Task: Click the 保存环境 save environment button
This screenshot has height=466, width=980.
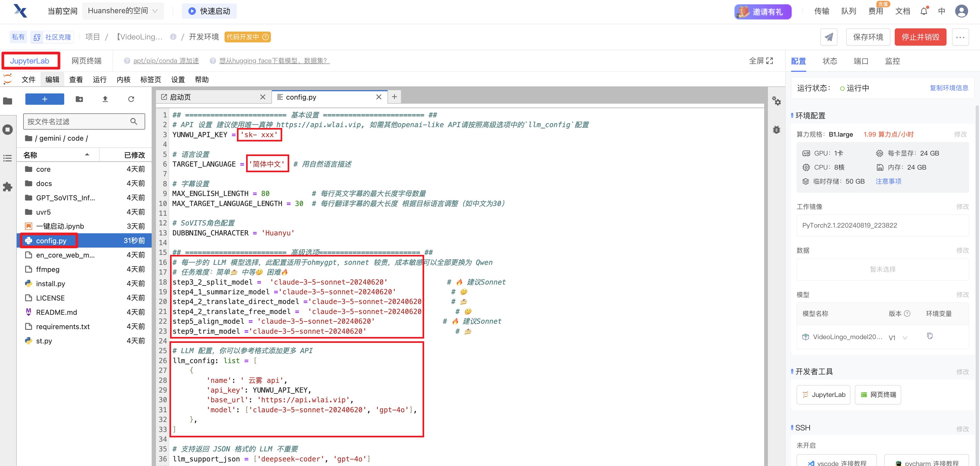Action: [868, 37]
